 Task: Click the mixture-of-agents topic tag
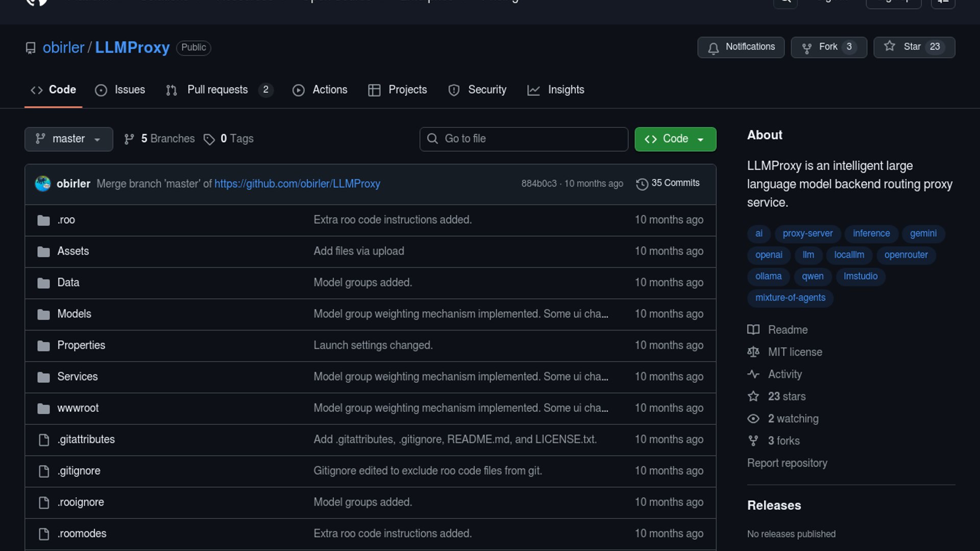coord(790,298)
